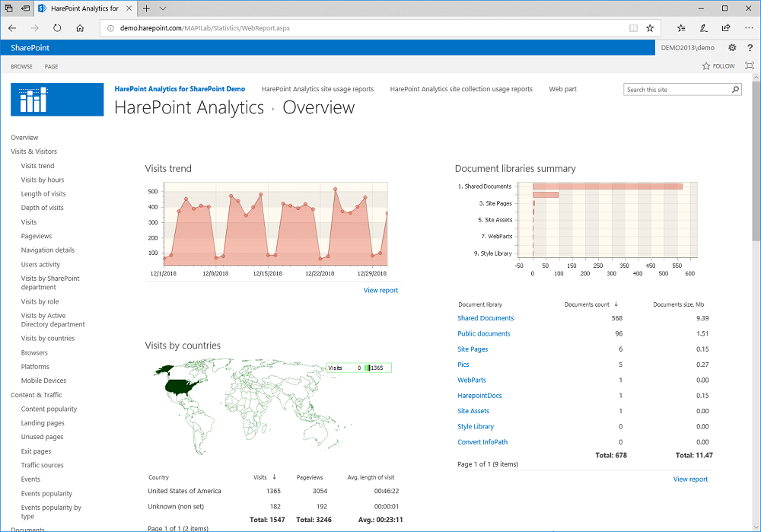
Task: Open the PAGE ribbon tab
Action: pyautogui.click(x=51, y=66)
